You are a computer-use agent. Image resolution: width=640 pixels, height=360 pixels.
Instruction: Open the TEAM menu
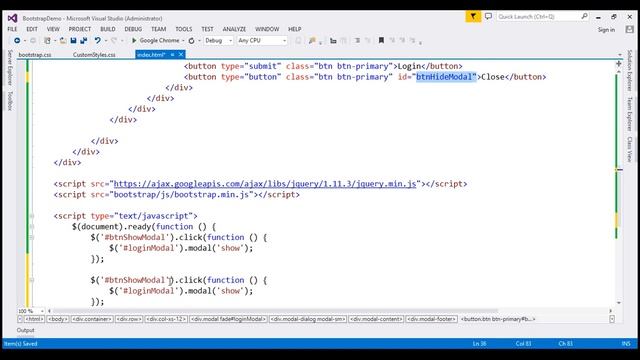[158, 29]
